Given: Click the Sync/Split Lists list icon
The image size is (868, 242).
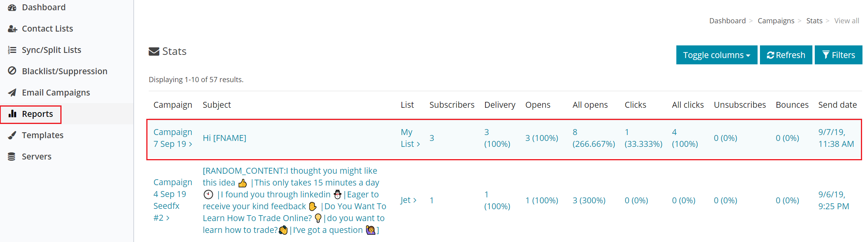Looking at the screenshot, I should [12, 50].
